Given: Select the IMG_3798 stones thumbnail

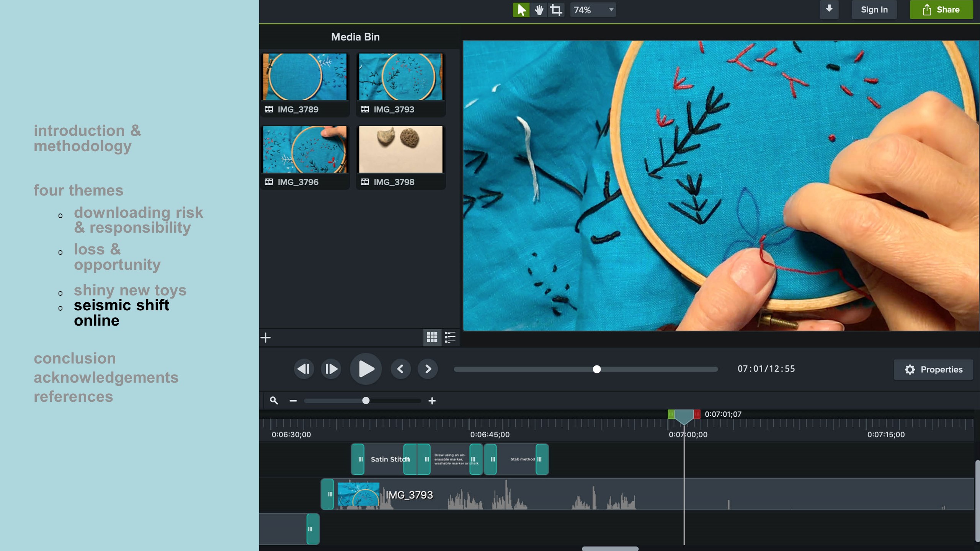Looking at the screenshot, I should (x=400, y=150).
